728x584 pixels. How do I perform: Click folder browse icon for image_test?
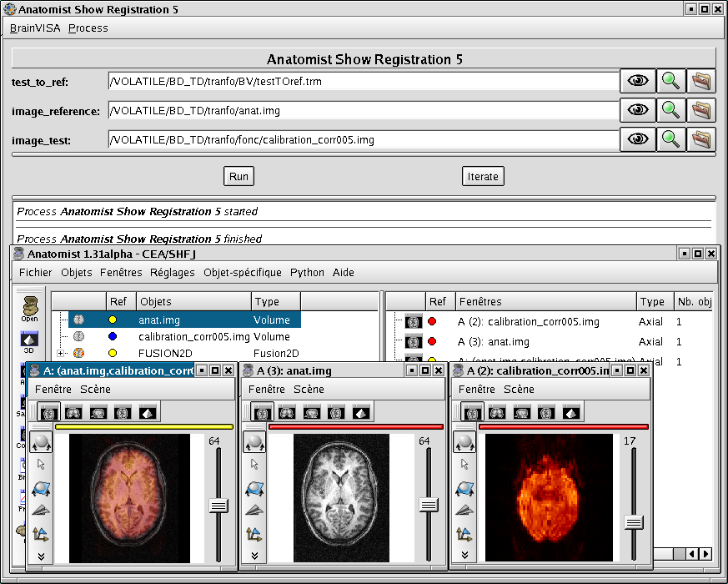[701, 139]
